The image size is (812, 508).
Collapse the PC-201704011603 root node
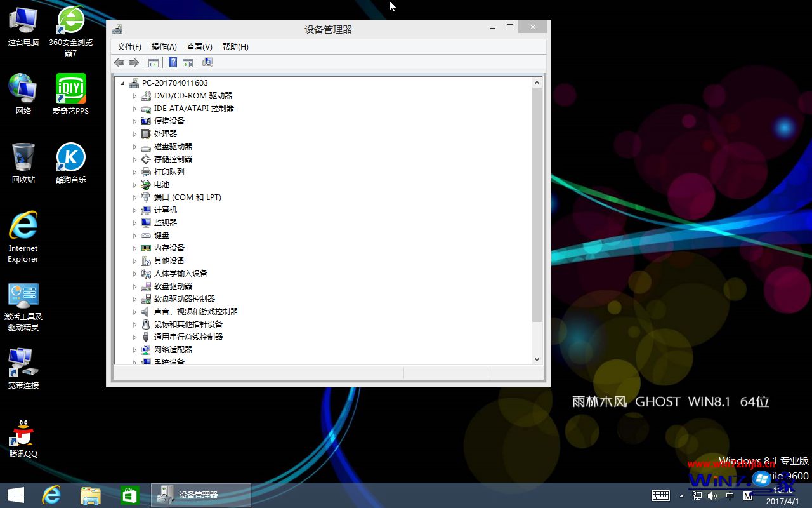(x=122, y=83)
